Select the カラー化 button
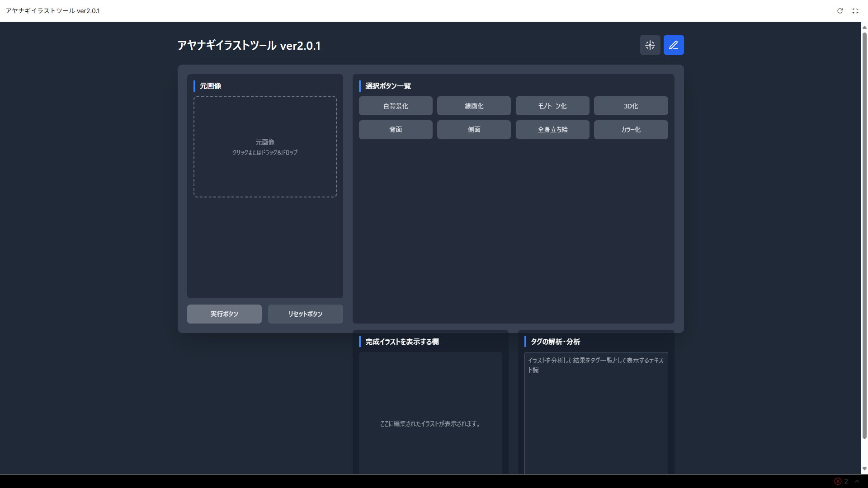This screenshot has height=488, width=868. point(631,130)
